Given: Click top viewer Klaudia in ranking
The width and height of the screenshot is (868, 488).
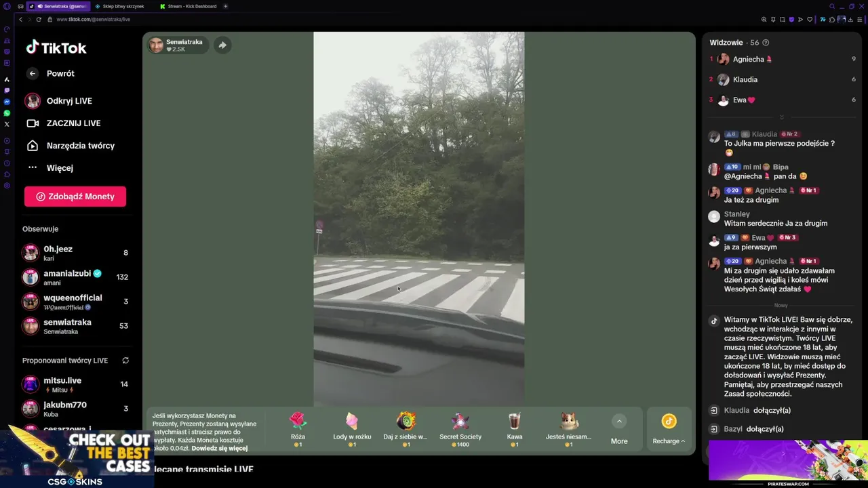Looking at the screenshot, I should [x=783, y=79].
